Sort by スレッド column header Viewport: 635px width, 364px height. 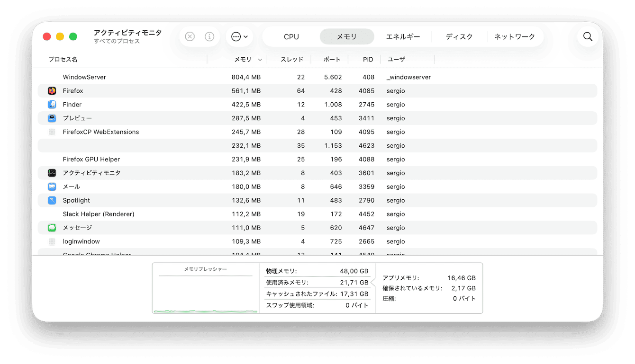coord(292,60)
